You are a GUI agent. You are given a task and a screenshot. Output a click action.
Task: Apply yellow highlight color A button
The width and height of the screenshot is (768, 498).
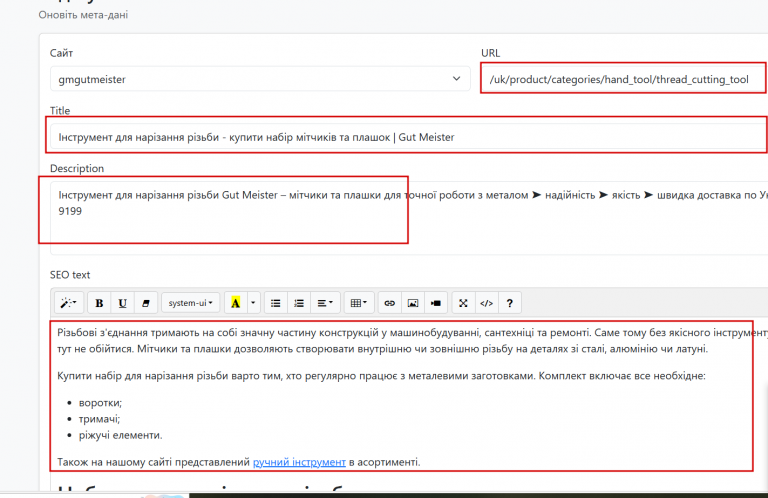(x=236, y=303)
